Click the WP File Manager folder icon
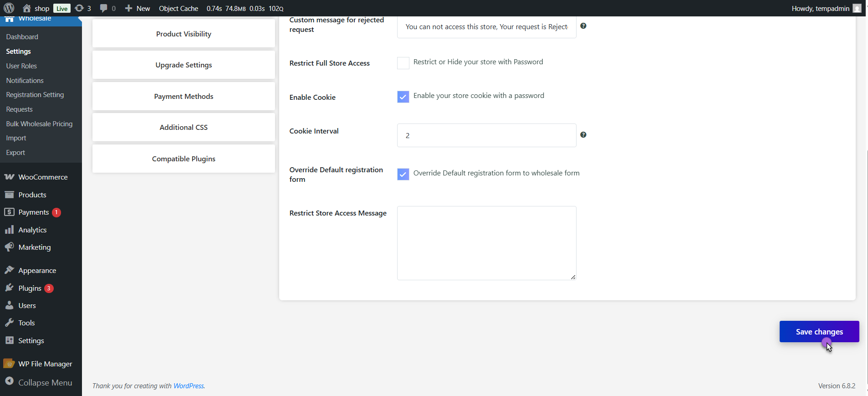 click(x=9, y=364)
